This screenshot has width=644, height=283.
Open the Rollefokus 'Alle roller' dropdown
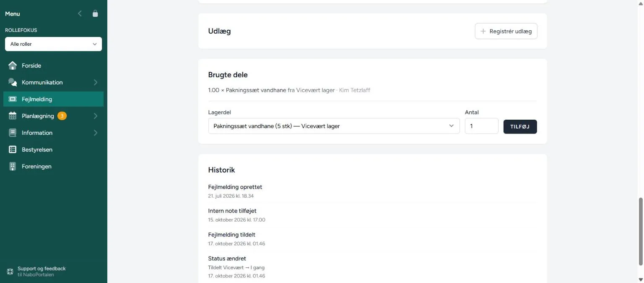pyautogui.click(x=53, y=44)
